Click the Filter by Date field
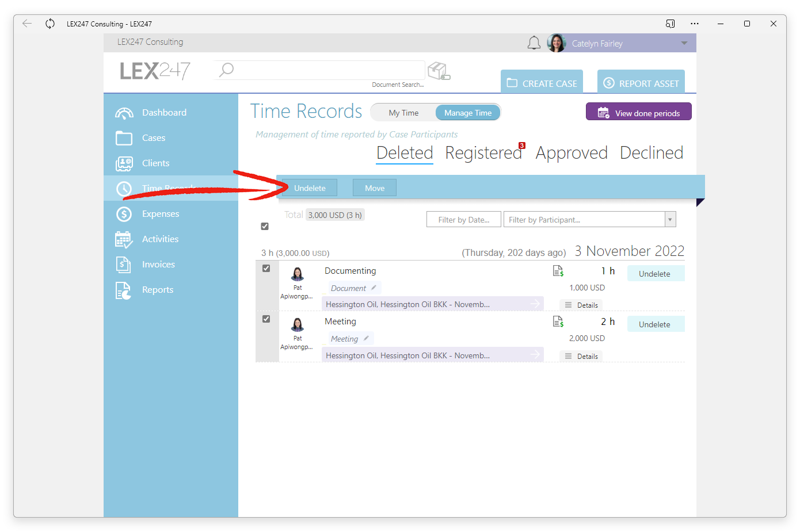The width and height of the screenshot is (800, 532). (x=464, y=220)
